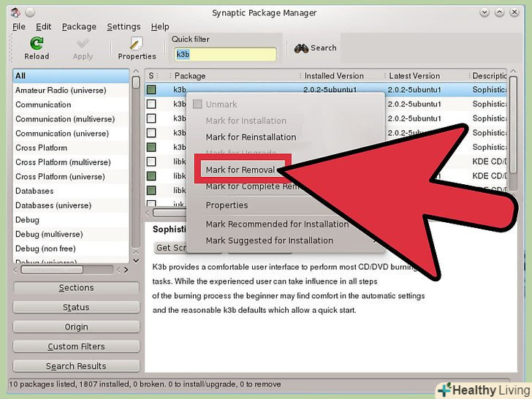
Task: Select the Communication category
Action: pos(71,104)
